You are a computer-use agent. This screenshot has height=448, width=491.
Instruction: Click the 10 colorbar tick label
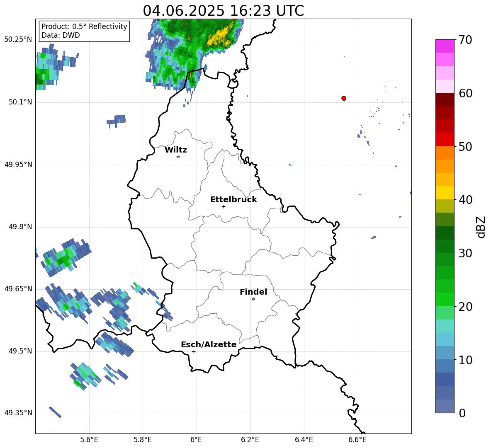(x=465, y=360)
